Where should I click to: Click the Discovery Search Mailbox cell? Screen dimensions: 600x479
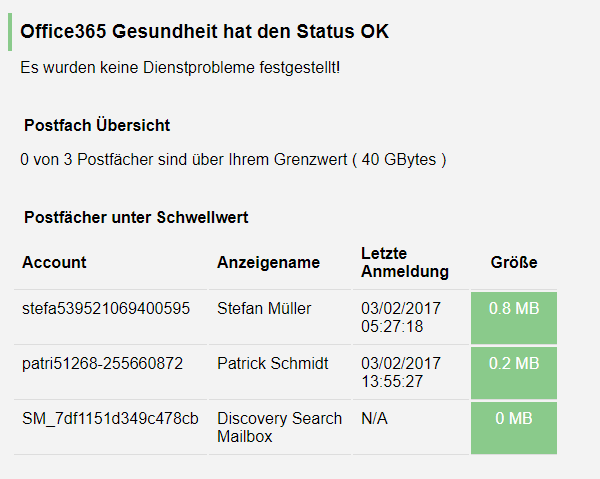click(279, 427)
